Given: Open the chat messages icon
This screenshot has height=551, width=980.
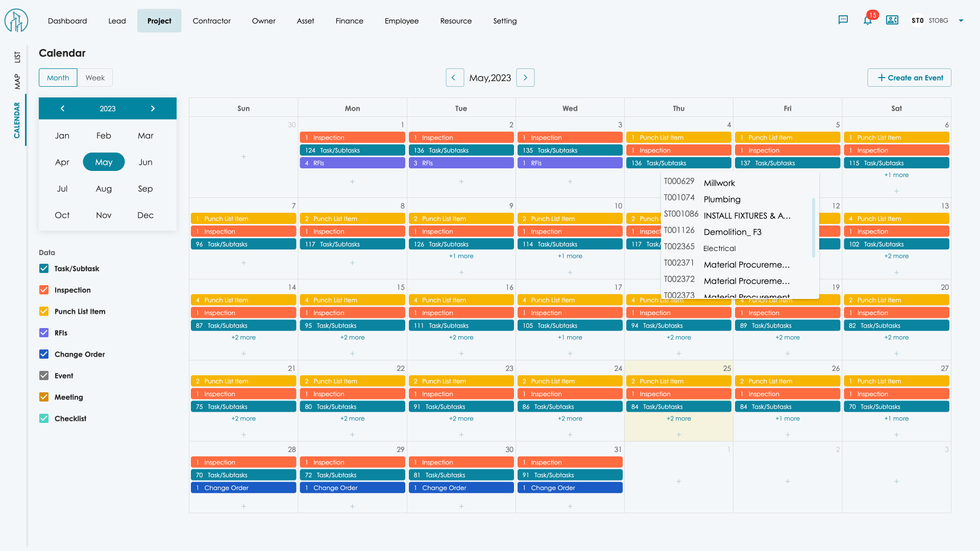Looking at the screenshot, I should pyautogui.click(x=843, y=20).
